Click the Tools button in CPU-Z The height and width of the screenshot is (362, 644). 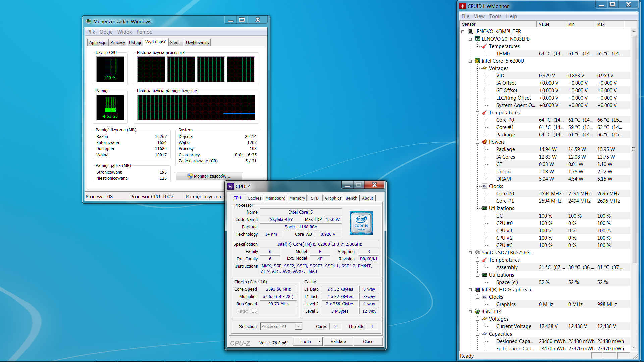[x=305, y=342]
